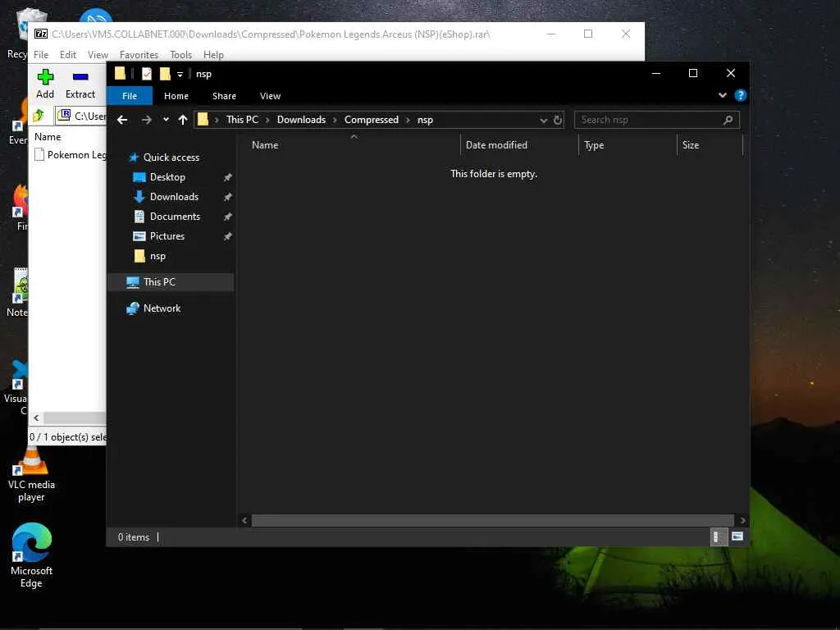This screenshot has height=630, width=840.
Task: Open the File tab in Explorer
Action: tap(130, 96)
